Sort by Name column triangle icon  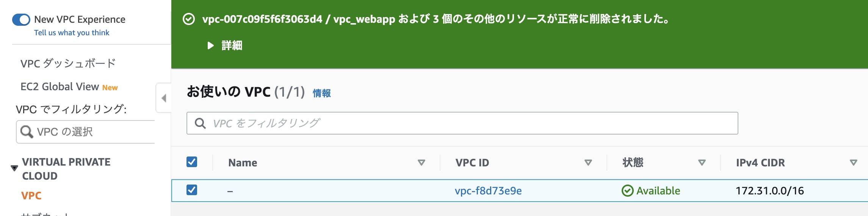click(x=421, y=163)
